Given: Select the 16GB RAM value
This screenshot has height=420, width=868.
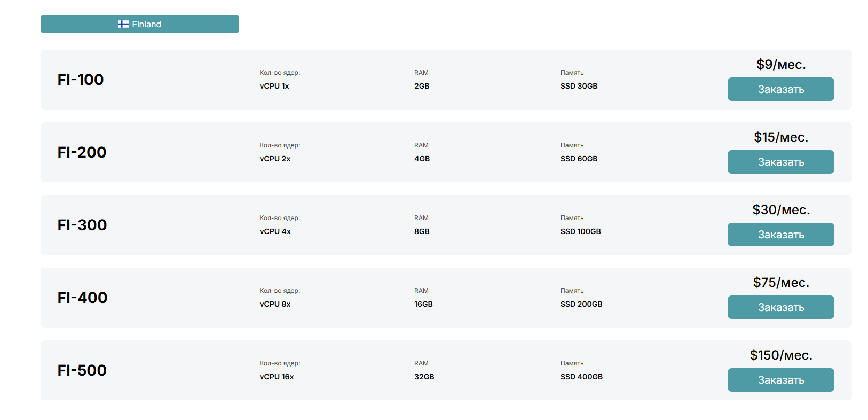Looking at the screenshot, I should tap(423, 304).
